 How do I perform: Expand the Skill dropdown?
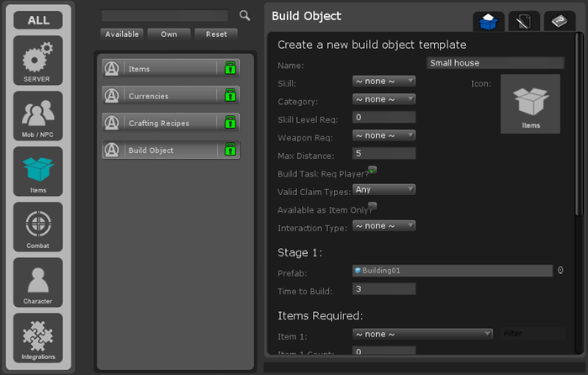(x=384, y=81)
